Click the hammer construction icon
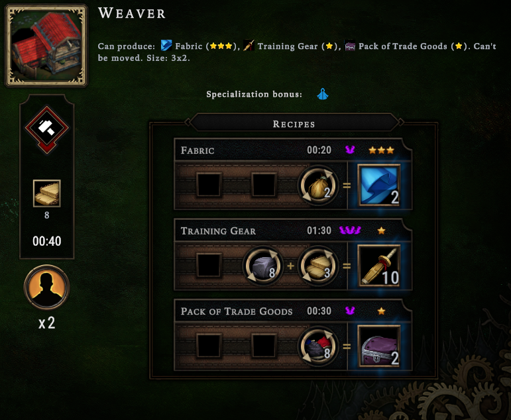 [x=47, y=128]
